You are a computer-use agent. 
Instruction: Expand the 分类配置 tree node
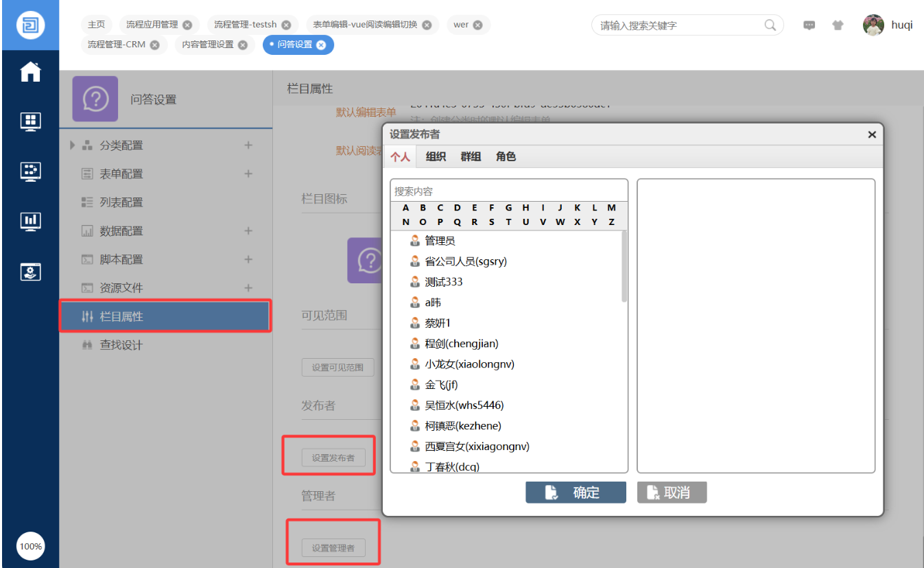(x=73, y=145)
